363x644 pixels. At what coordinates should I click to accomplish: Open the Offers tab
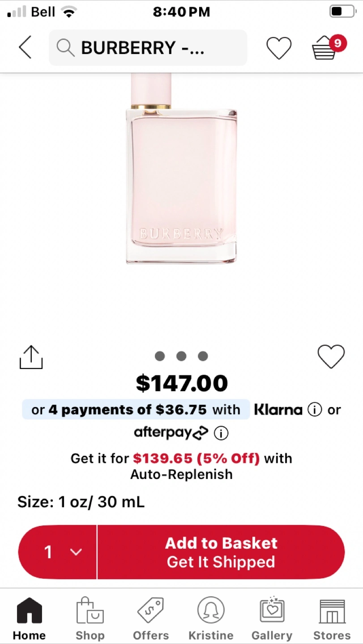(151, 619)
